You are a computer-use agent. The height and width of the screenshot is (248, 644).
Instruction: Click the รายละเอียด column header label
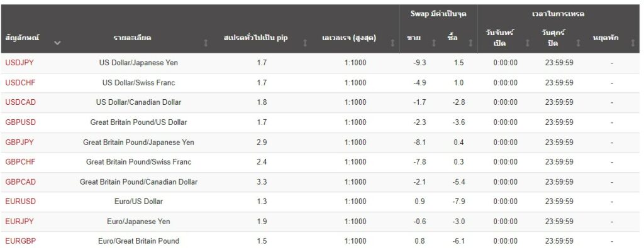tap(132, 38)
